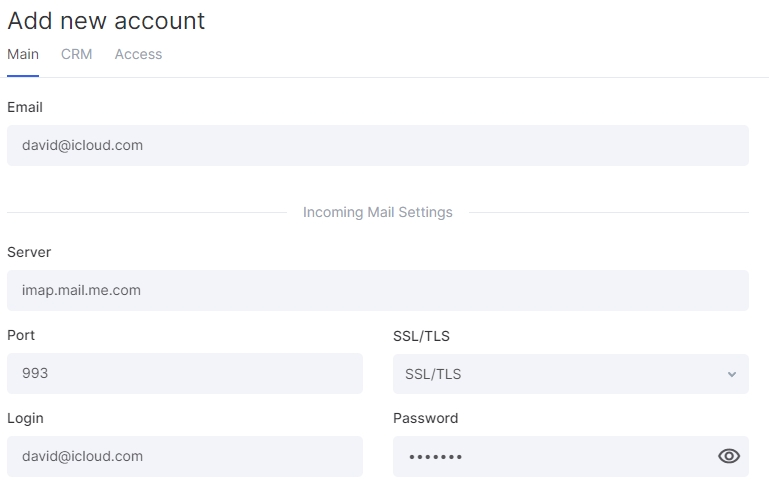
Task: Reveal password with the eye icon
Action: click(729, 456)
